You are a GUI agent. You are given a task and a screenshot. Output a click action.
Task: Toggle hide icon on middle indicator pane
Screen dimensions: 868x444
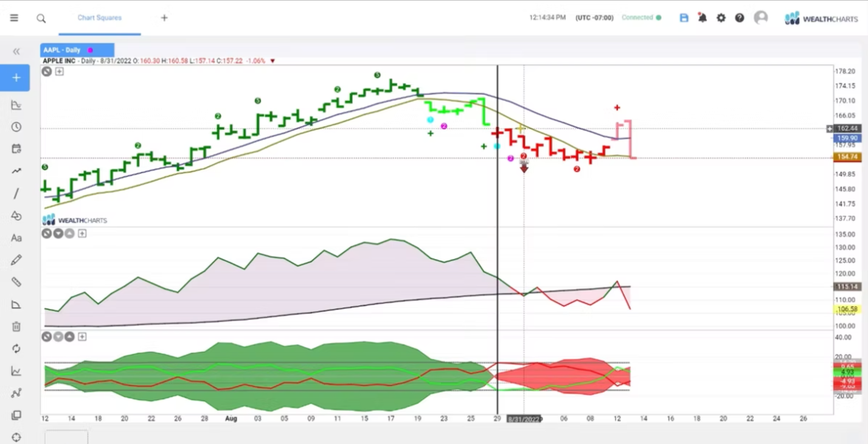pyautogui.click(x=46, y=234)
